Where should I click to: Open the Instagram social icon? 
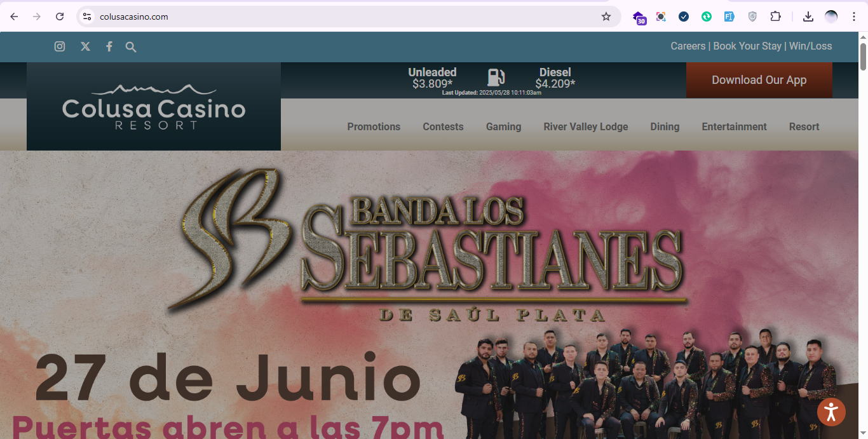60,46
